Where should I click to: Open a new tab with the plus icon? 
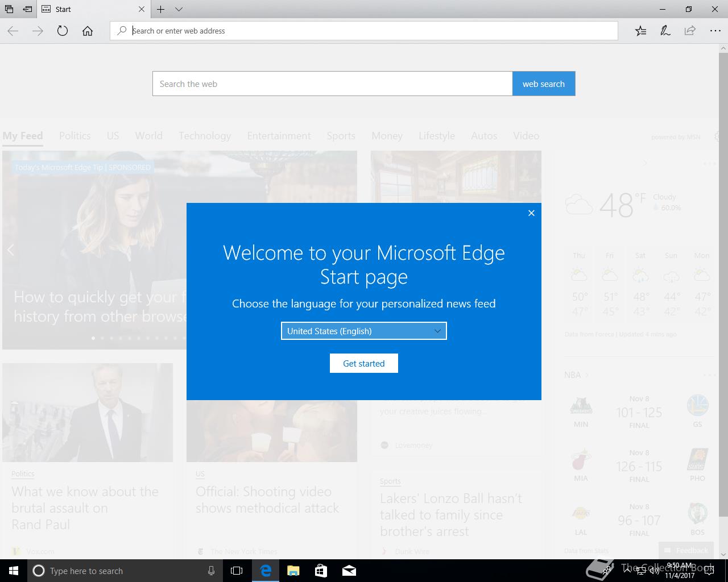point(161,9)
